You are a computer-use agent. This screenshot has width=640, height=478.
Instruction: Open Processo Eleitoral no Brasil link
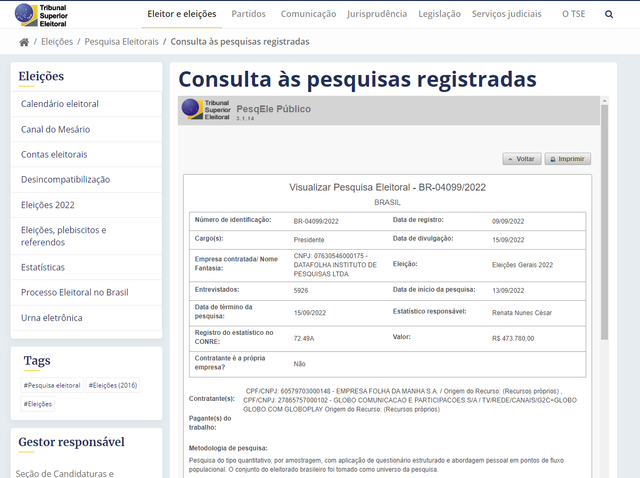tap(75, 292)
